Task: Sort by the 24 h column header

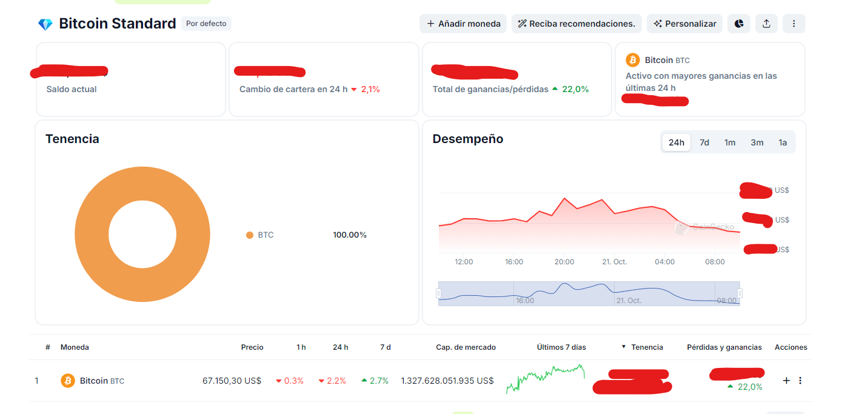Action: (341, 347)
